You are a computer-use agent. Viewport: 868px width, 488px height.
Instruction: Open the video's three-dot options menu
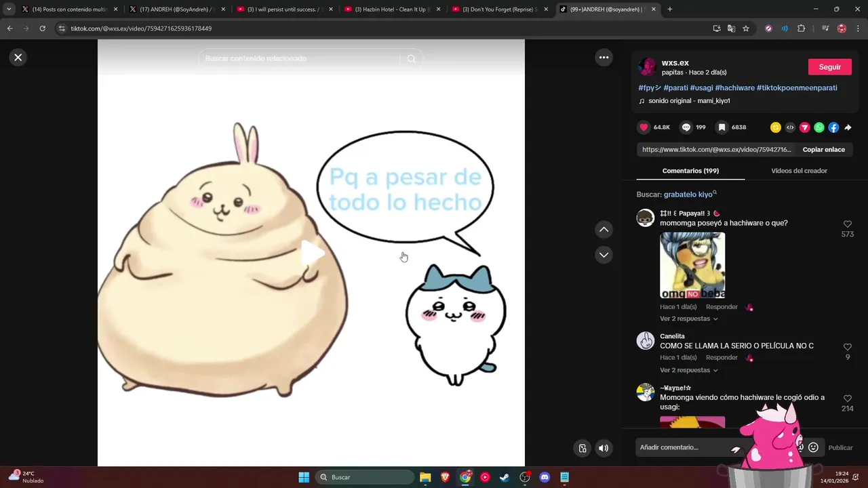604,58
